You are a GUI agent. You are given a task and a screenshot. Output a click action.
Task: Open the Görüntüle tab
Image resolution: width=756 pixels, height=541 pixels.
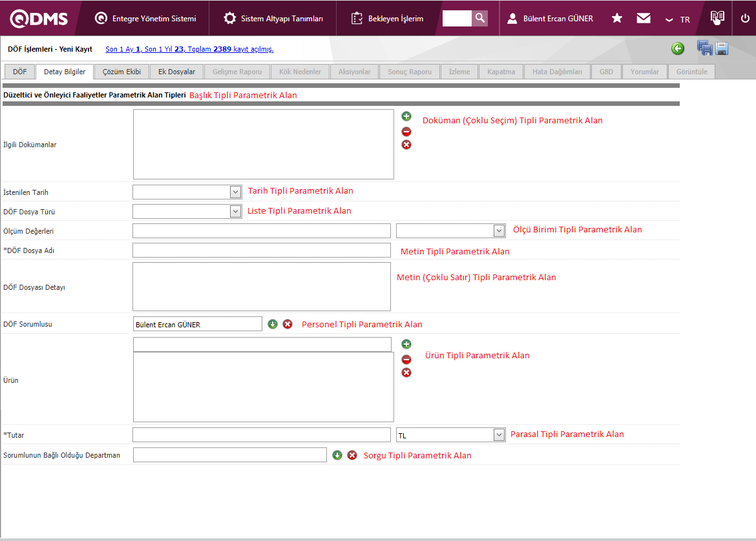[691, 72]
